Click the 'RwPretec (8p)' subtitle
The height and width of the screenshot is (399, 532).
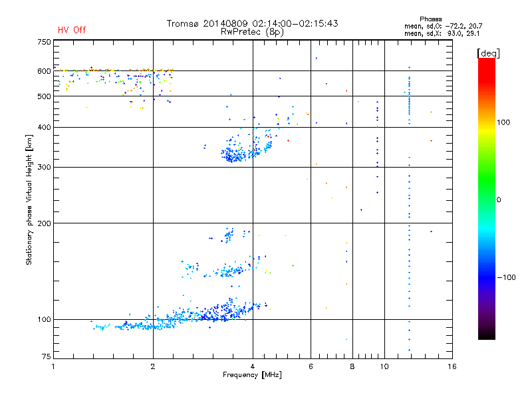point(252,32)
